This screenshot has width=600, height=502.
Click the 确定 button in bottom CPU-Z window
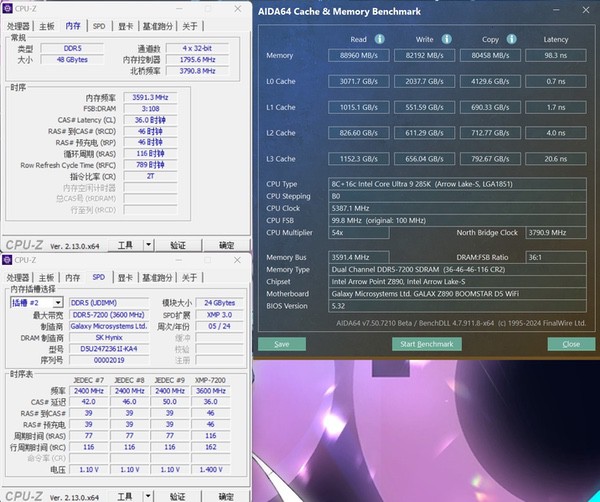pos(226,496)
